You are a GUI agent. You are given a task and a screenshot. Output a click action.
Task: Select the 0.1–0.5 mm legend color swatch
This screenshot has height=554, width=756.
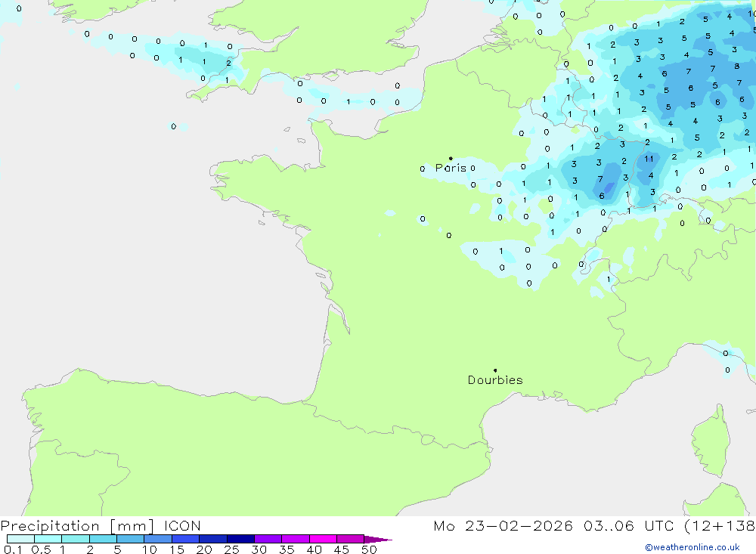[x=20, y=539]
